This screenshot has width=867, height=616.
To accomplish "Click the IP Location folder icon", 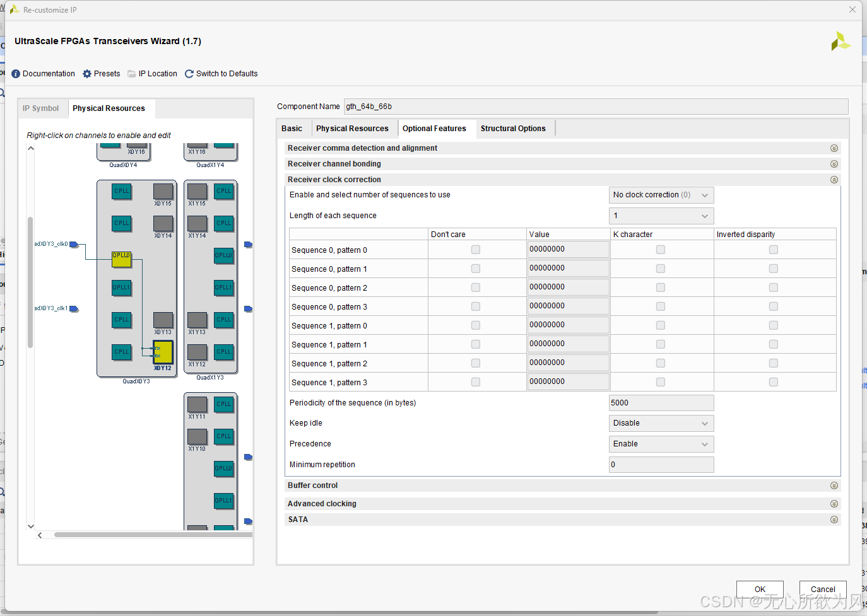I will tap(132, 74).
